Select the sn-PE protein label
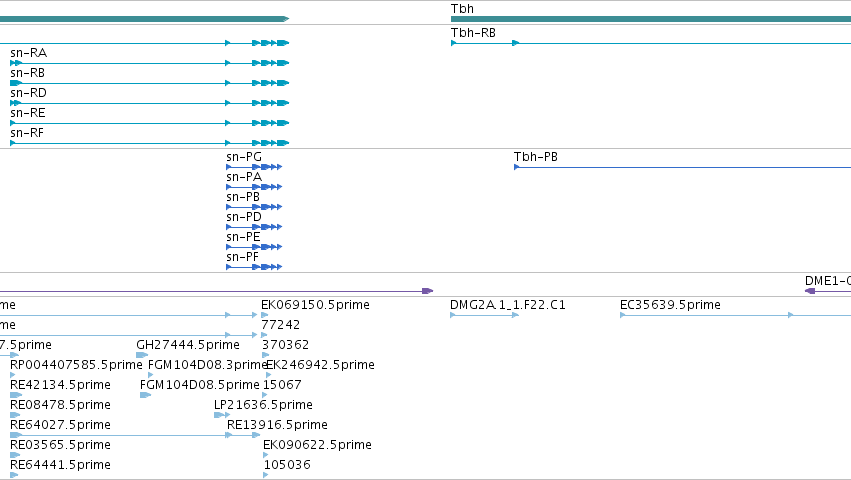 click(243, 237)
